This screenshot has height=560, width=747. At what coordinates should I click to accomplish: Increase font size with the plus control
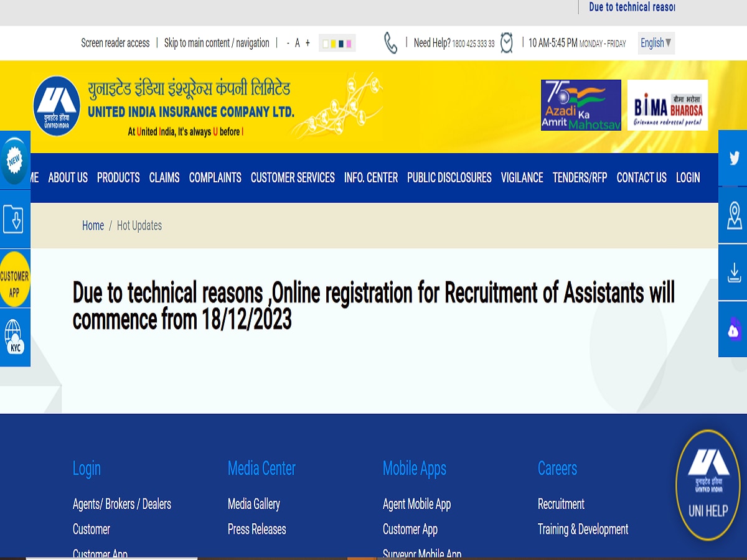(x=308, y=43)
